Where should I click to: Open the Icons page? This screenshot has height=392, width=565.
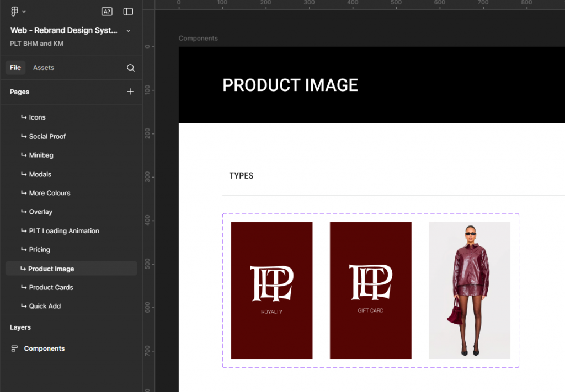tap(37, 117)
